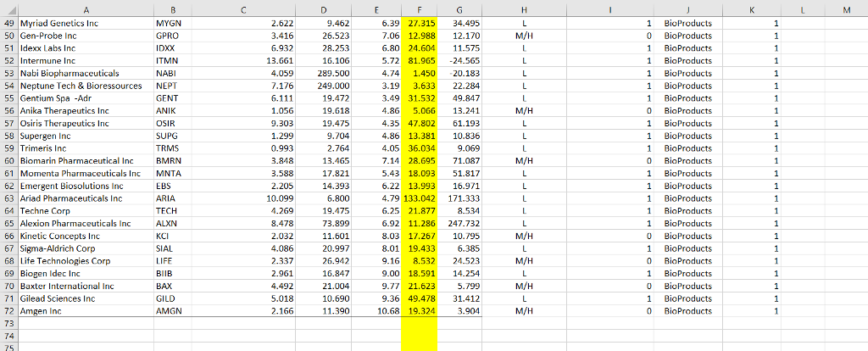Click BioProducts cell in Amgen row
This screenshot has width=868, height=351.
point(687,310)
